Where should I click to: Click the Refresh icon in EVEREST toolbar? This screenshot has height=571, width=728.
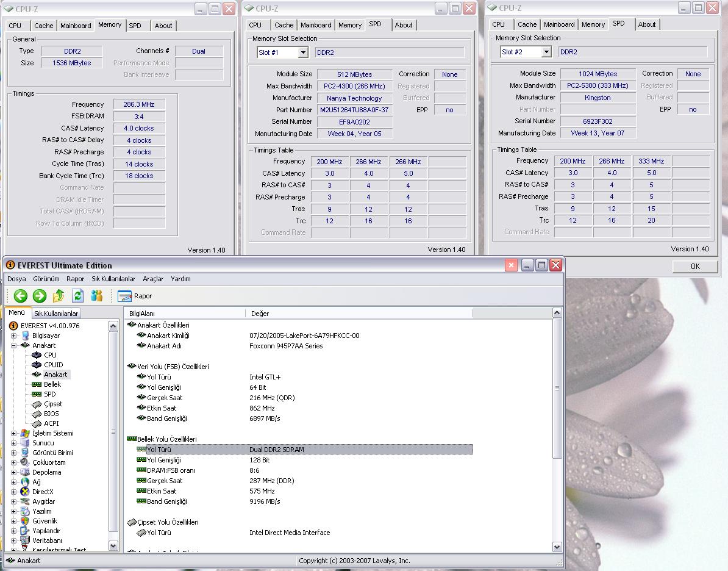click(77, 296)
